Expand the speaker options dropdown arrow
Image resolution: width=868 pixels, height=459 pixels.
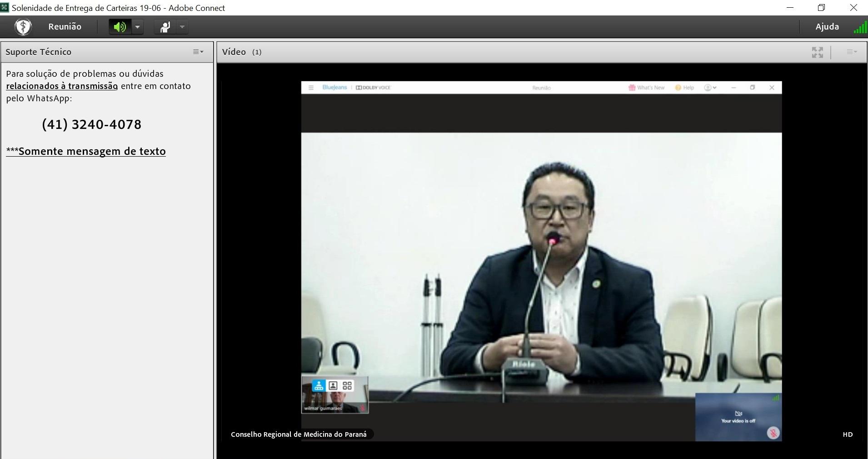[137, 27]
